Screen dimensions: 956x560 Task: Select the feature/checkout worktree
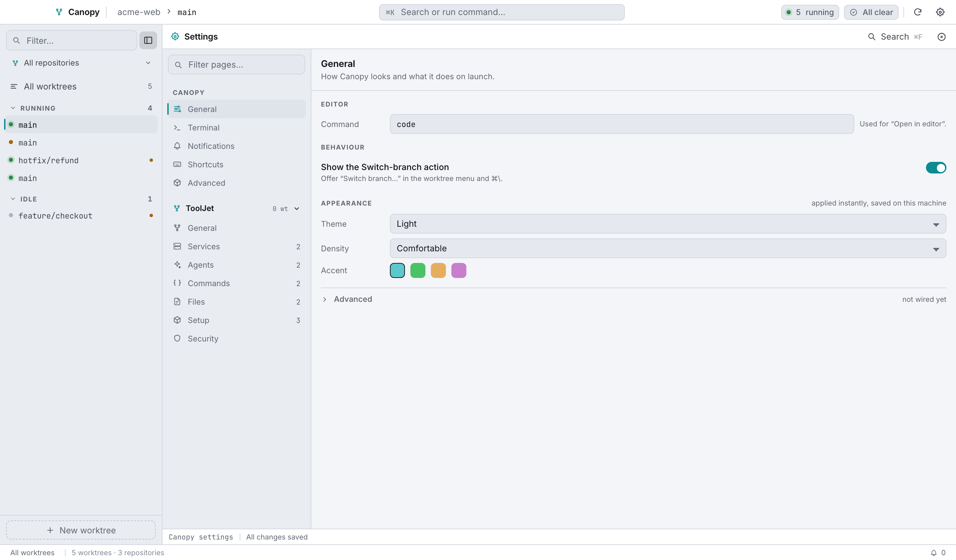81,215
